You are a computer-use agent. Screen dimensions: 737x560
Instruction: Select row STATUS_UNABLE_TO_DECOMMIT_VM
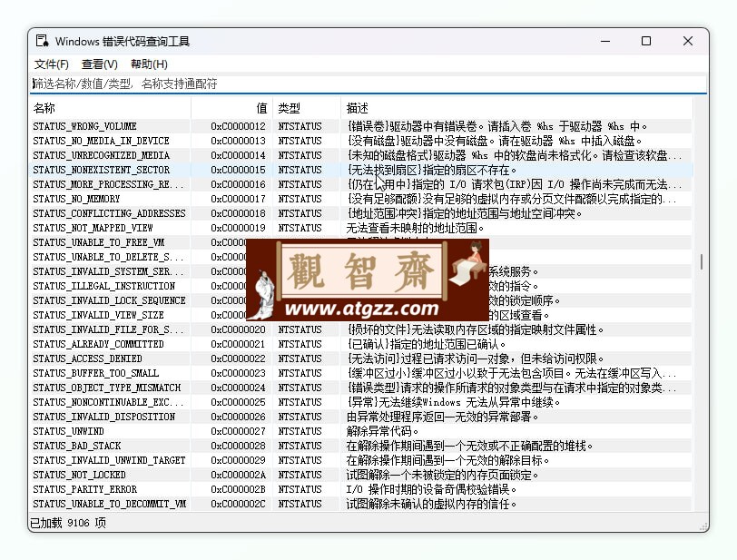click(361, 504)
